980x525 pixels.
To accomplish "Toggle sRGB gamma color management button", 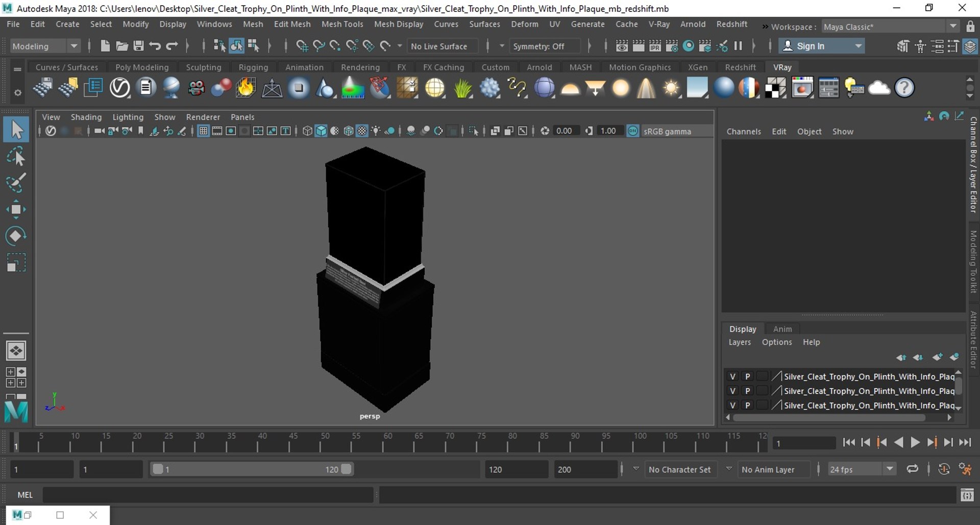I will click(x=633, y=131).
